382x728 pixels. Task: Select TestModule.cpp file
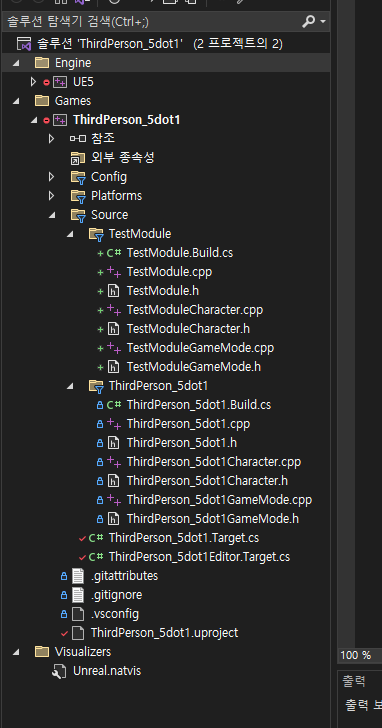point(169,272)
